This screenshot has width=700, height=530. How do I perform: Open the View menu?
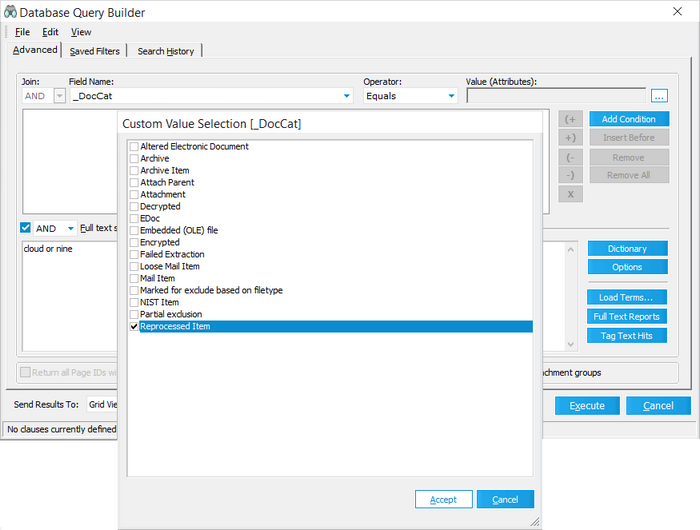point(81,32)
